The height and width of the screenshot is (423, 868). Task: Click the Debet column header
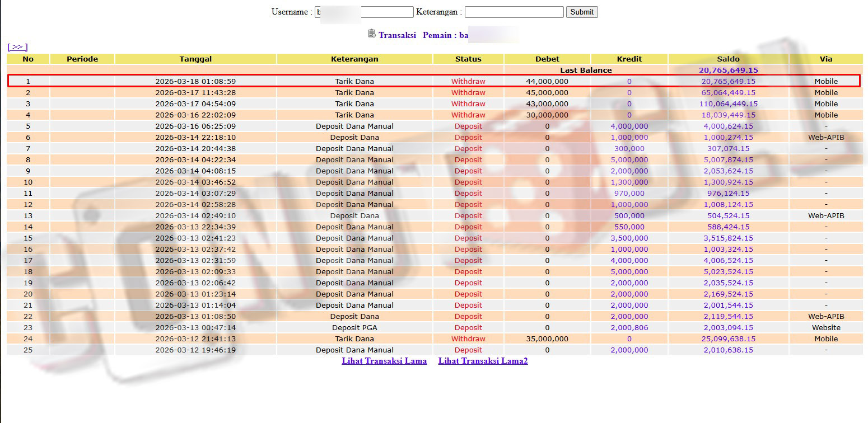click(547, 59)
